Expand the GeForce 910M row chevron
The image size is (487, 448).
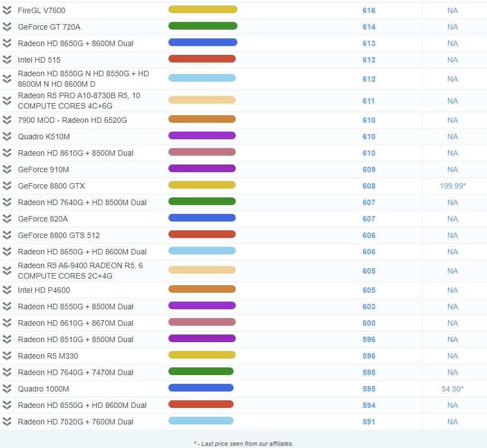pos(7,169)
